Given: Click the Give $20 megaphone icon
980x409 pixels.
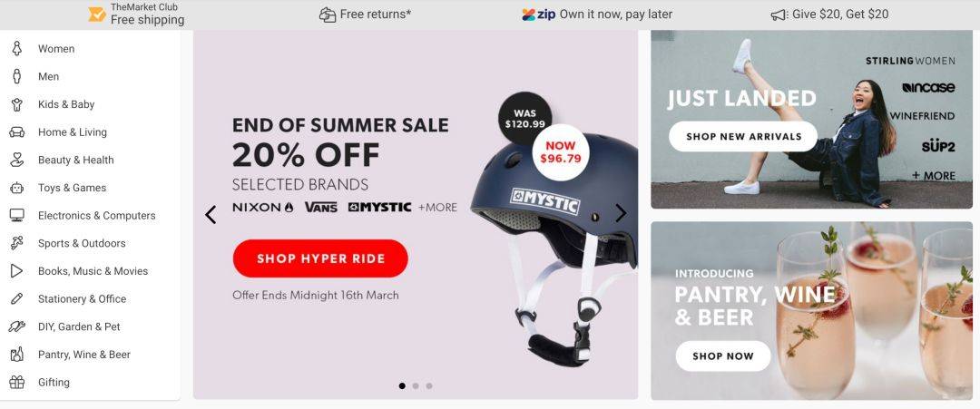Looking at the screenshot, I should (x=779, y=15).
